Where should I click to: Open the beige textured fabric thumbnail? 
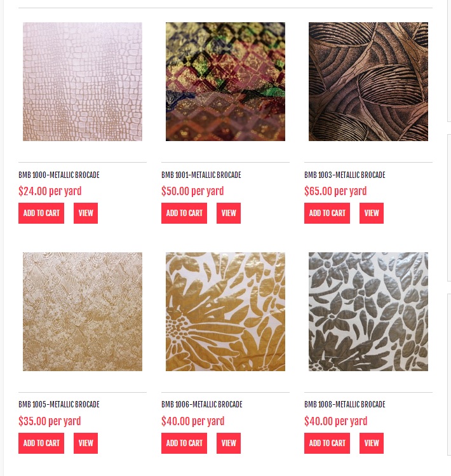[83, 312]
